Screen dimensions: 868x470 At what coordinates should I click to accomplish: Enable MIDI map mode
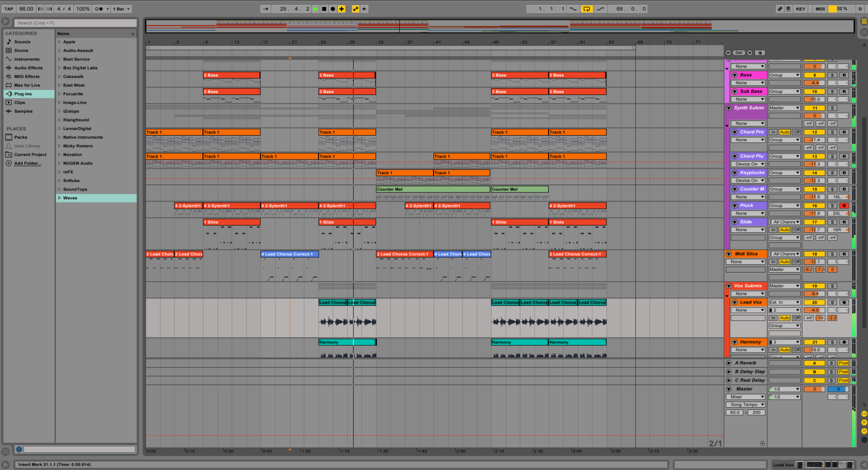(x=820, y=9)
